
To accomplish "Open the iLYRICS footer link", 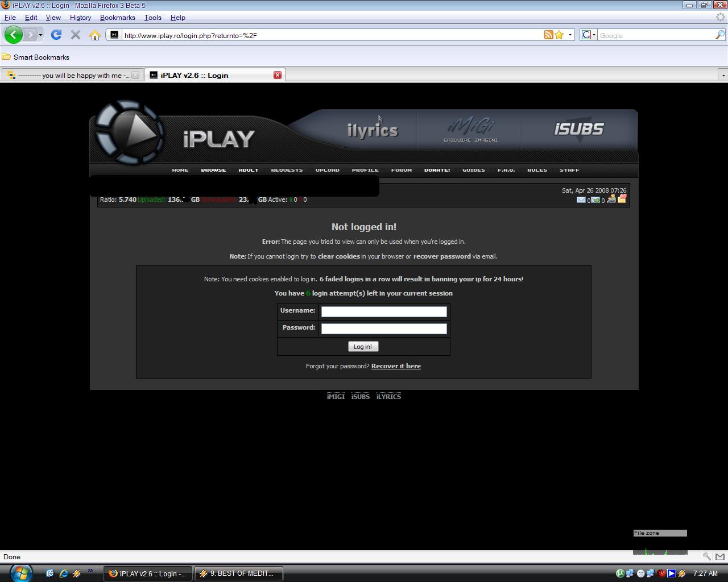I will 388,397.
